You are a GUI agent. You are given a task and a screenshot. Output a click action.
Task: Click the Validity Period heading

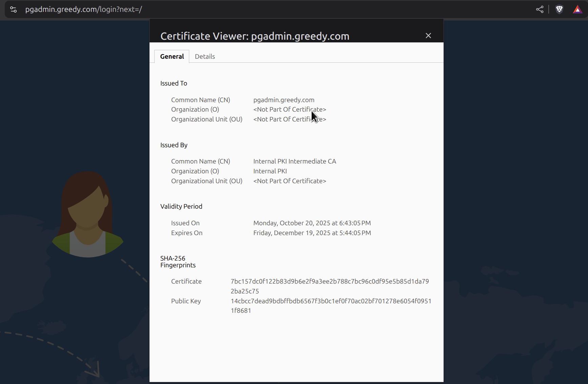coord(181,206)
